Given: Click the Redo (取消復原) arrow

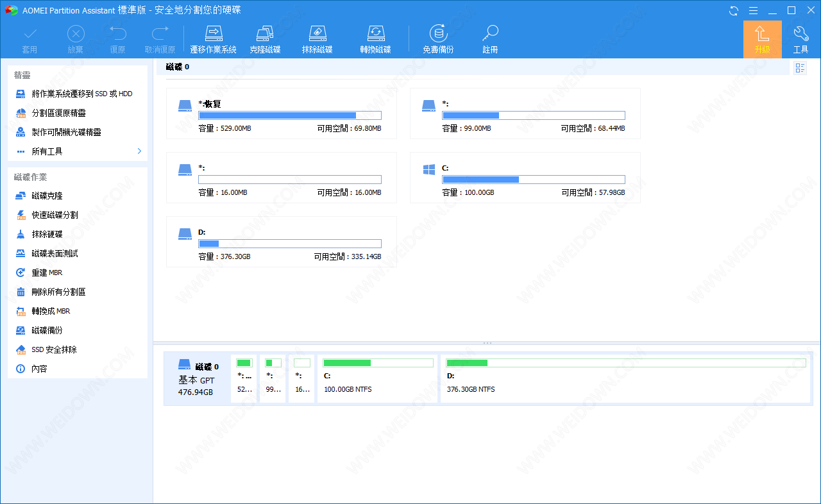Looking at the screenshot, I should point(160,39).
